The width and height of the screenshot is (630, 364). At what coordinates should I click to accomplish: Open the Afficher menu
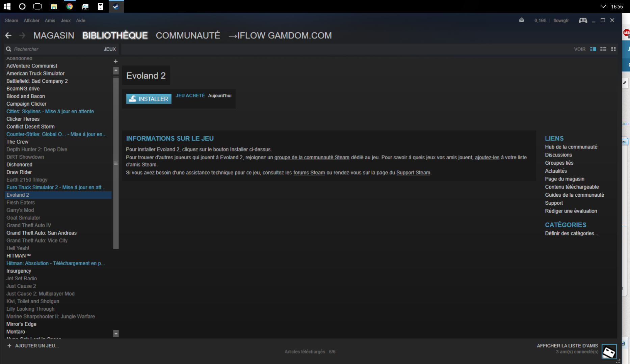pos(31,21)
